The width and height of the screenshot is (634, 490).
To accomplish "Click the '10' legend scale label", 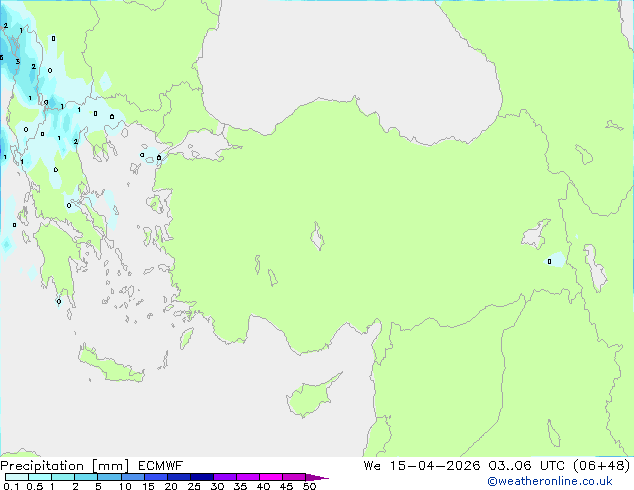I will pos(125,486).
